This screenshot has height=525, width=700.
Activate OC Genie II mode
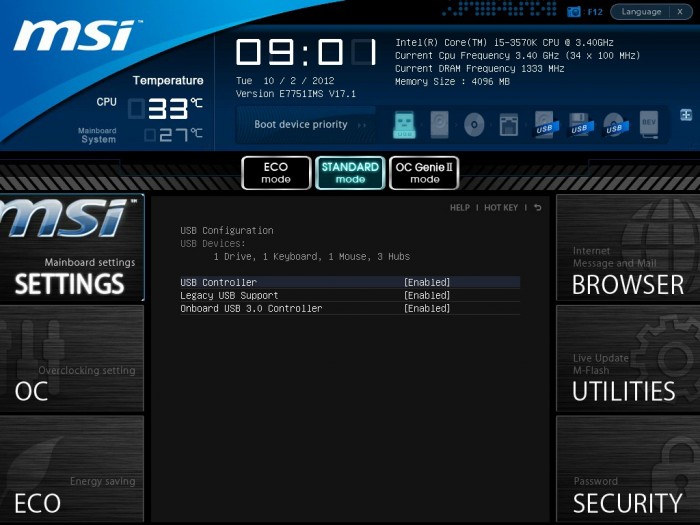coord(424,173)
